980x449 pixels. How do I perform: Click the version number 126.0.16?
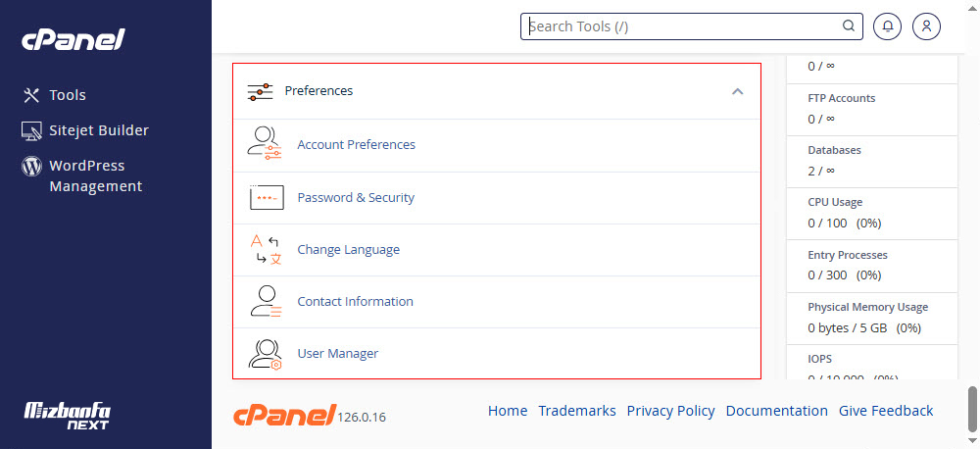coord(362,417)
